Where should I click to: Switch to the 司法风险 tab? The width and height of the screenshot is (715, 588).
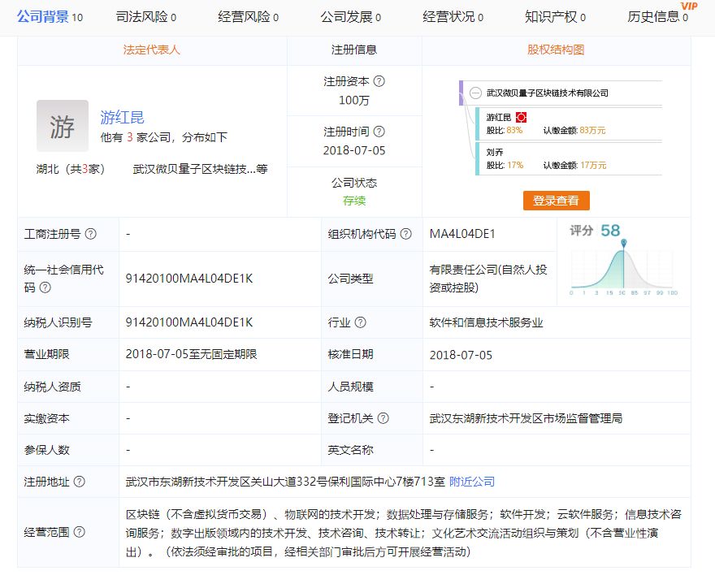click(146, 17)
